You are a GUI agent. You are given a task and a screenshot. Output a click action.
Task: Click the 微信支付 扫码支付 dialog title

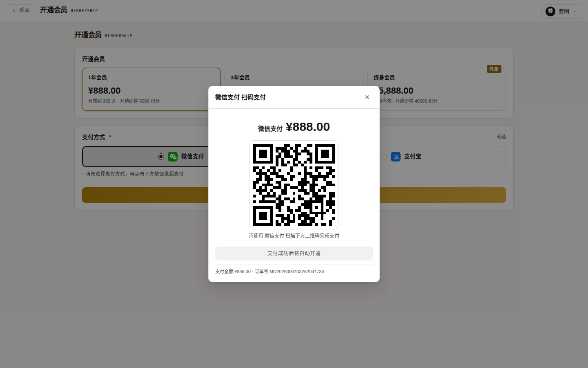(241, 97)
